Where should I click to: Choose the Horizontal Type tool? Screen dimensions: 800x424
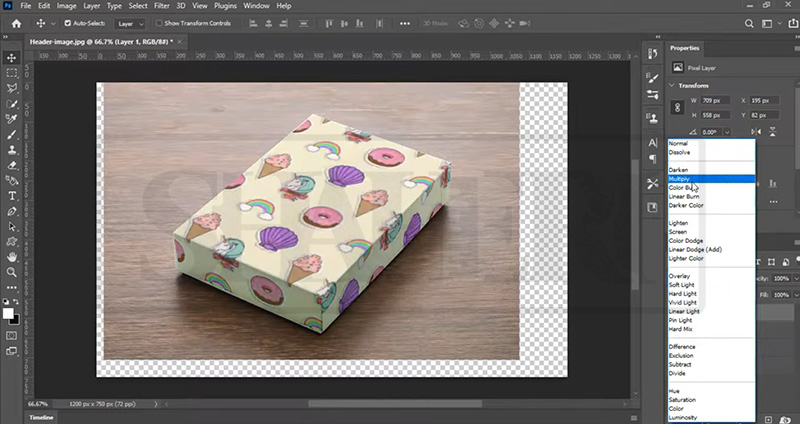click(x=12, y=196)
